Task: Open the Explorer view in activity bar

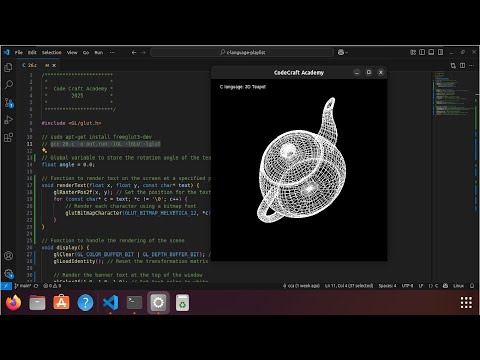Action: 9,68
